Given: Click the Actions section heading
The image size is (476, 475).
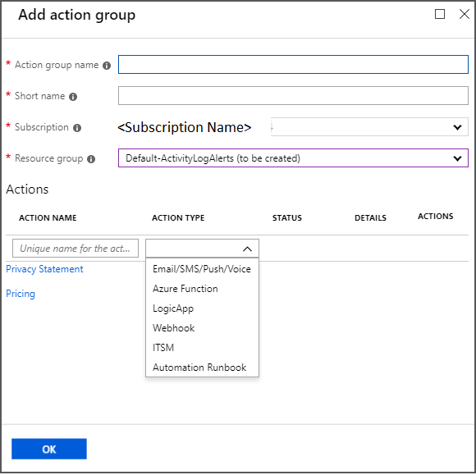Looking at the screenshot, I should (27, 190).
